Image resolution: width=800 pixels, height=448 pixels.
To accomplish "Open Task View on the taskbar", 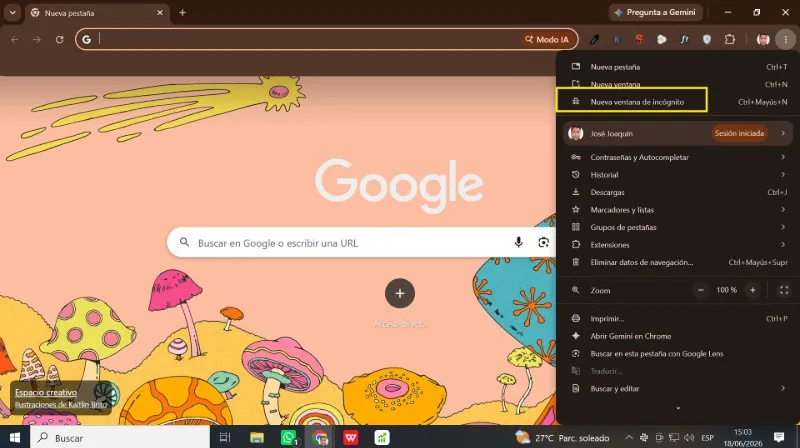I will 224,437.
